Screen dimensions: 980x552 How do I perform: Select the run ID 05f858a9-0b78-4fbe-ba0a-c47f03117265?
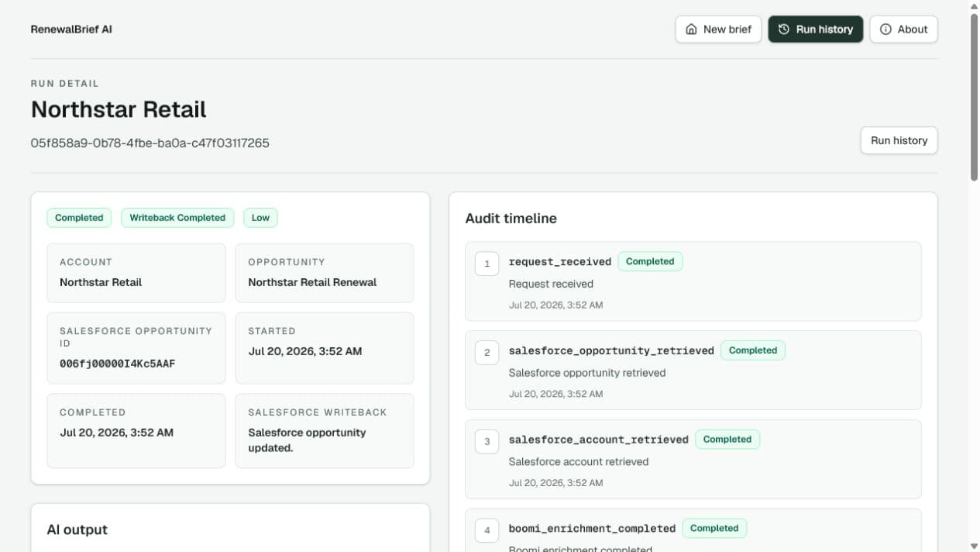(x=150, y=143)
